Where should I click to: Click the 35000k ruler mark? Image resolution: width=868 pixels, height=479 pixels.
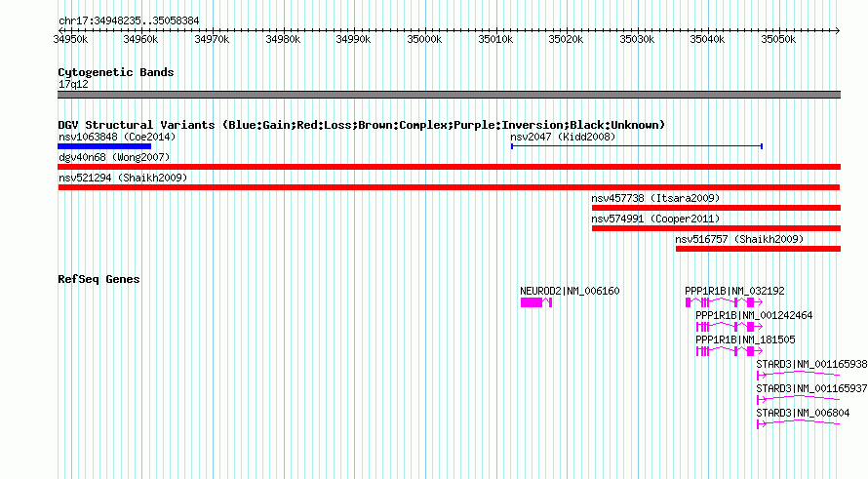tap(424, 39)
